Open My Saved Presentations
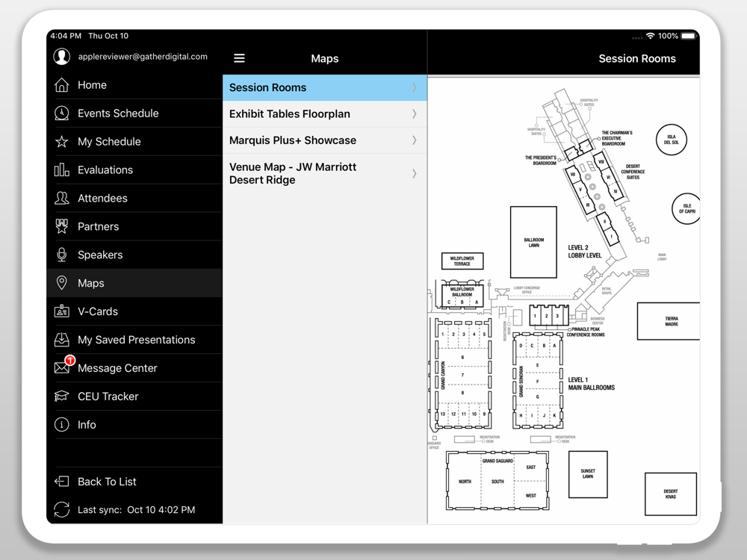This screenshot has width=747, height=560. point(134,340)
